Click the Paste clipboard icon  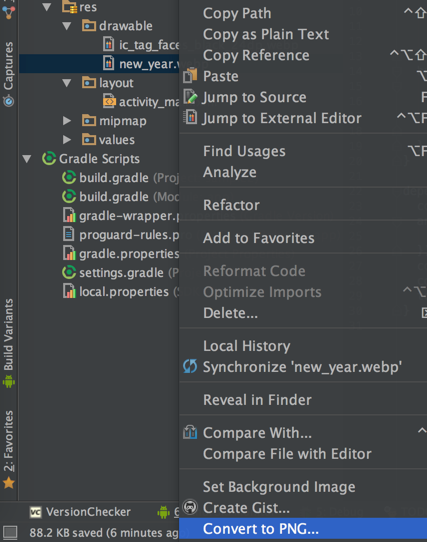190,76
